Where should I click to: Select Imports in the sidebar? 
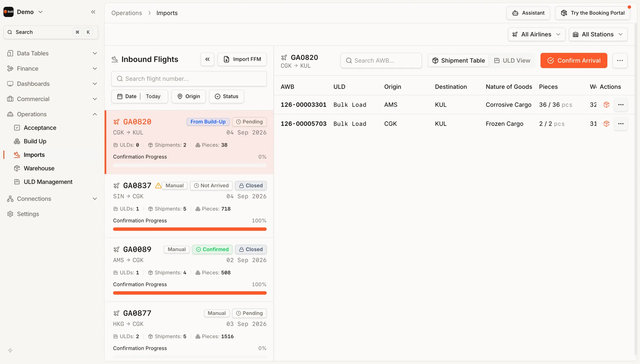point(34,155)
